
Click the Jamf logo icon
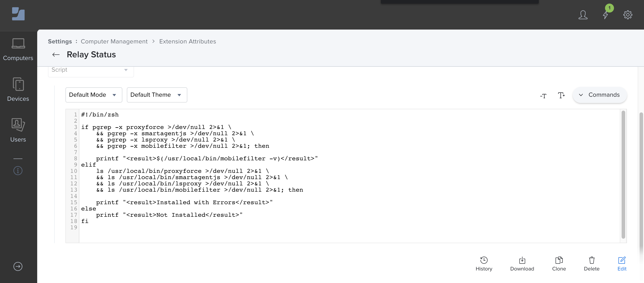(18, 14)
